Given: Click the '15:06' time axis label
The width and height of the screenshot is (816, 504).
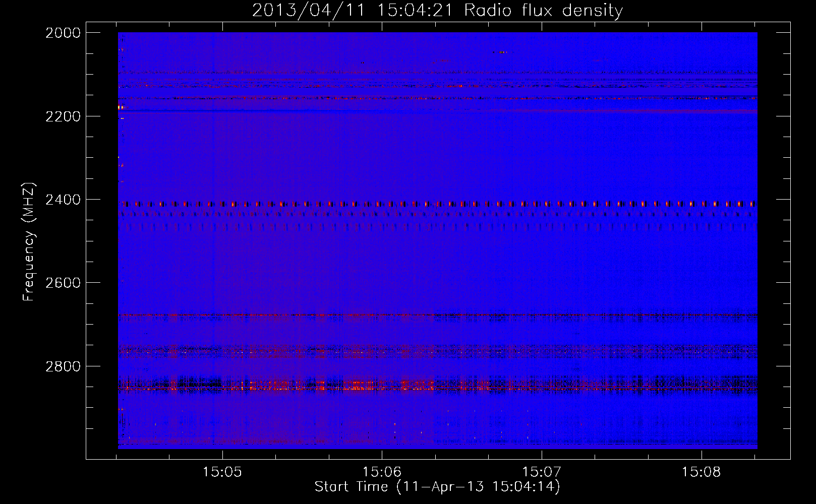Looking at the screenshot, I should click(382, 472).
